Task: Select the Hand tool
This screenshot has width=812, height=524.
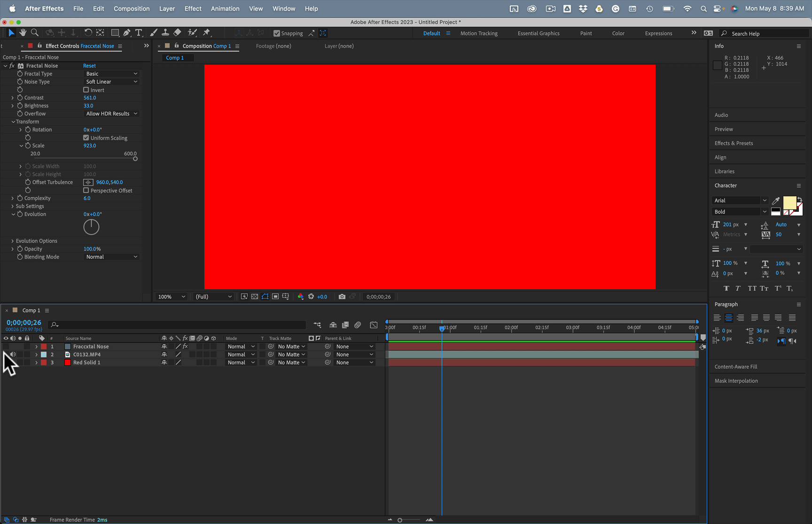Action: tap(23, 33)
